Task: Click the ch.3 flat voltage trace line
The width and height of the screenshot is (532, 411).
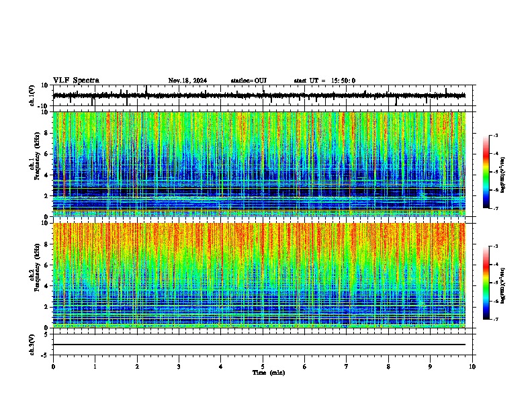Action: [259, 345]
